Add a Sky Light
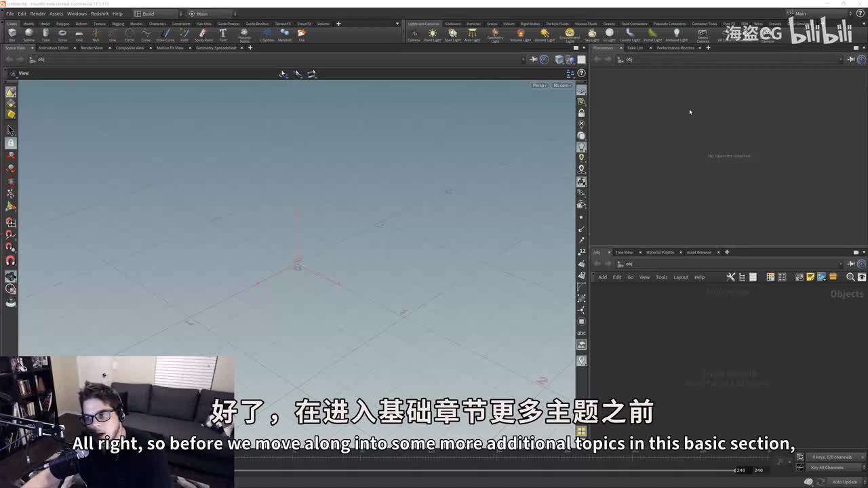 (x=592, y=35)
